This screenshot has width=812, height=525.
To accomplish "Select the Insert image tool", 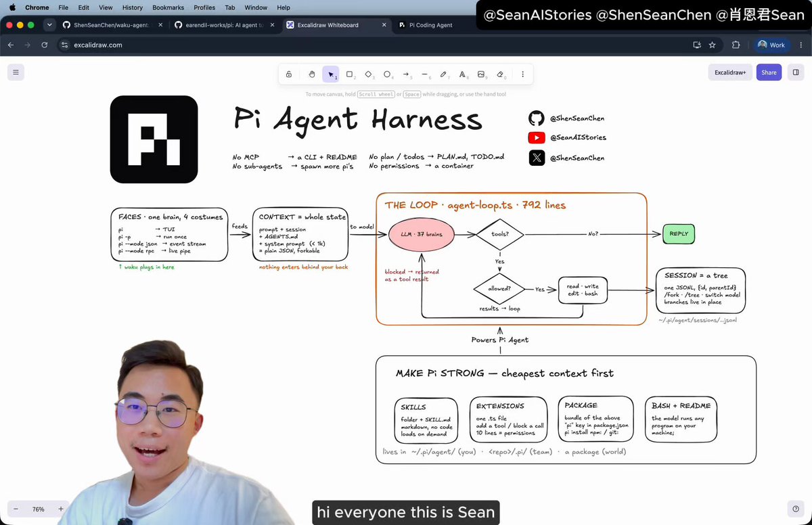I will (482, 74).
